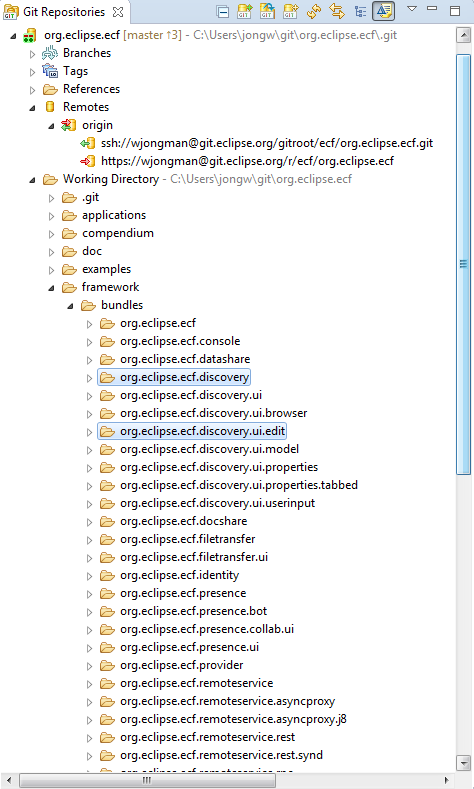This screenshot has width=474, height=789.
Task: Click the Branches node icon
Action: 50,53
